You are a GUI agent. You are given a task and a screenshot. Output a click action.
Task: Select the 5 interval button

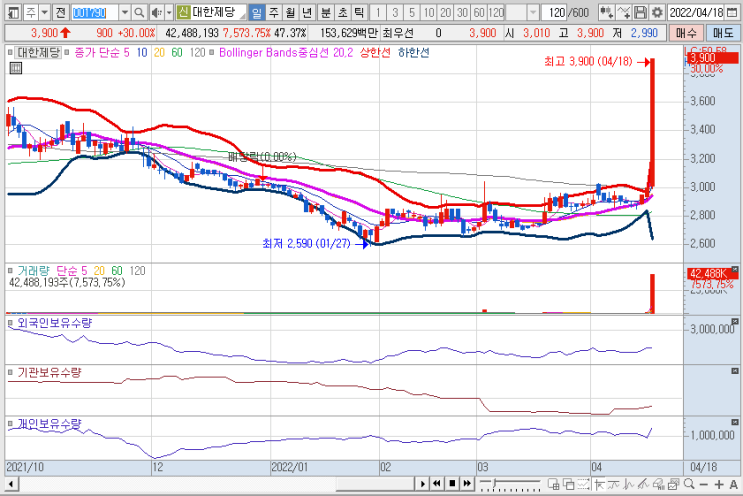(412, 12)
